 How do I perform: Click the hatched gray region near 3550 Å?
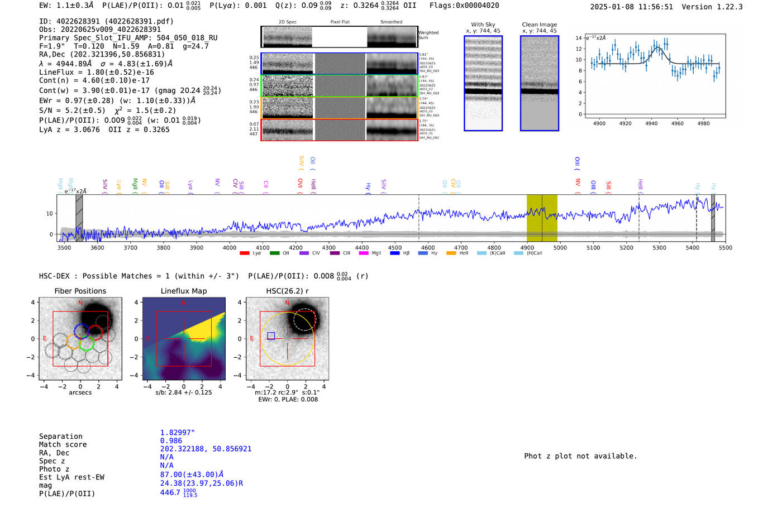pos(79,218)
